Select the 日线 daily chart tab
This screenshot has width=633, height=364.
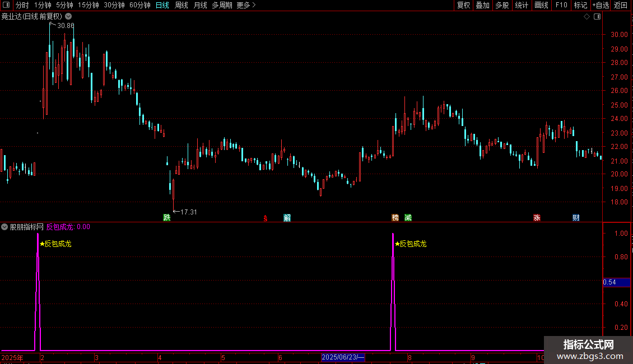[162, 5]
